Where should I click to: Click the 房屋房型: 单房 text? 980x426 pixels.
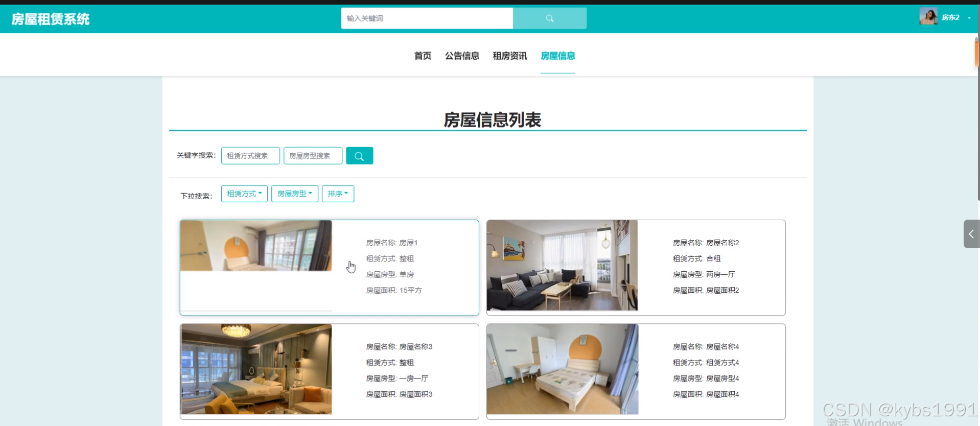(390, 274)
